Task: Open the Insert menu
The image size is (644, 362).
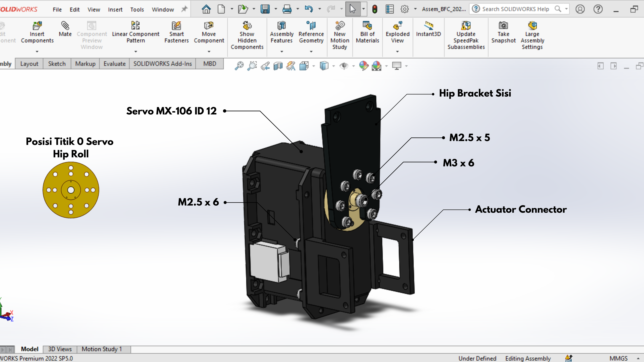Action: click(x=115, y=10)
